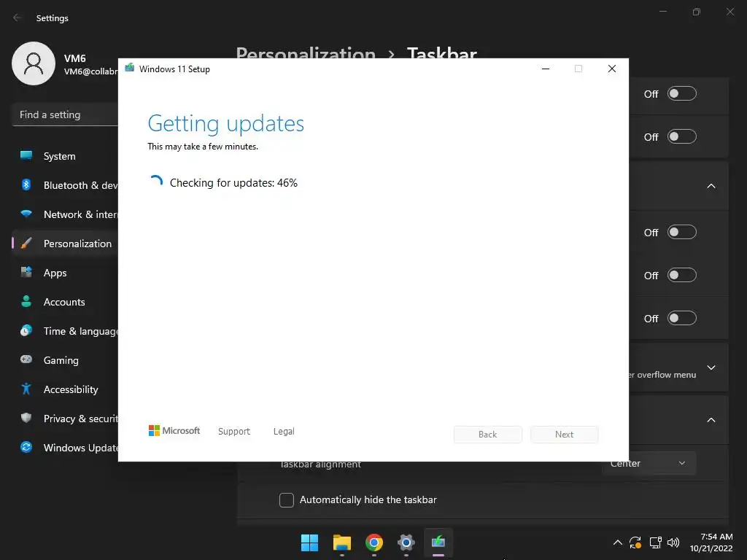Select Personalization in sidebar
The image size is (747, 560).
click(x=65, y=244)
